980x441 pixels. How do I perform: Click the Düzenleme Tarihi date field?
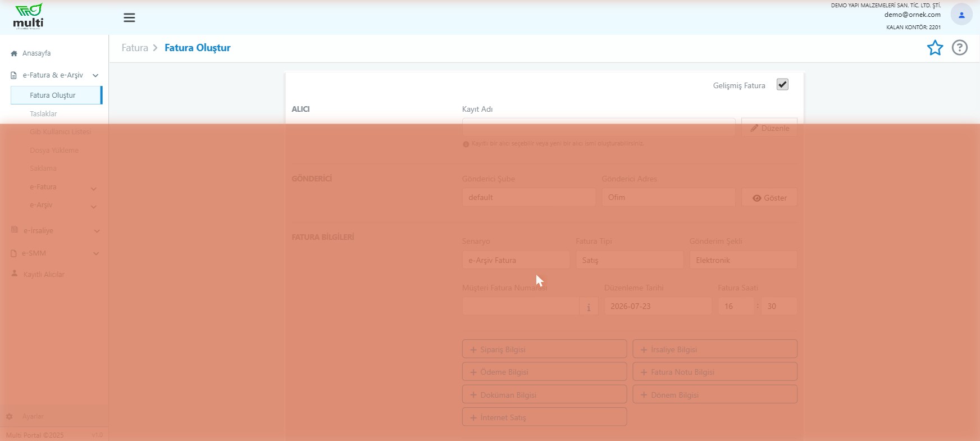(x=658, y=307)
